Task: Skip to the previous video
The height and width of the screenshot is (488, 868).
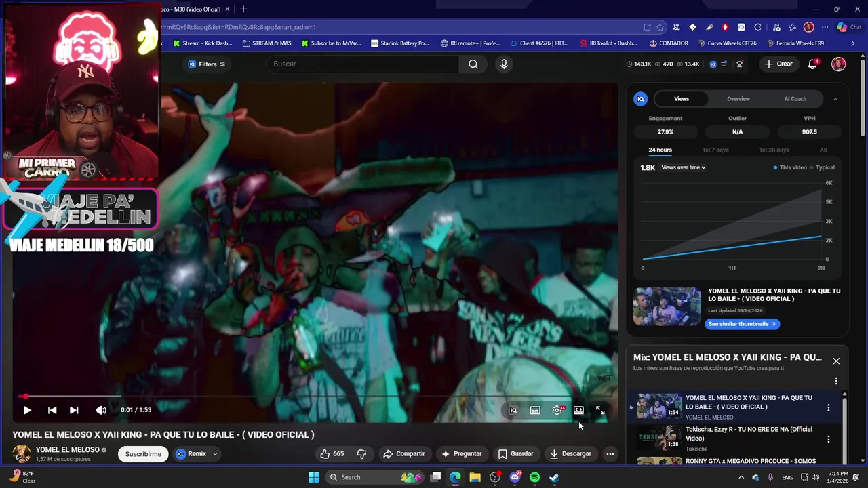Action: 52,410
